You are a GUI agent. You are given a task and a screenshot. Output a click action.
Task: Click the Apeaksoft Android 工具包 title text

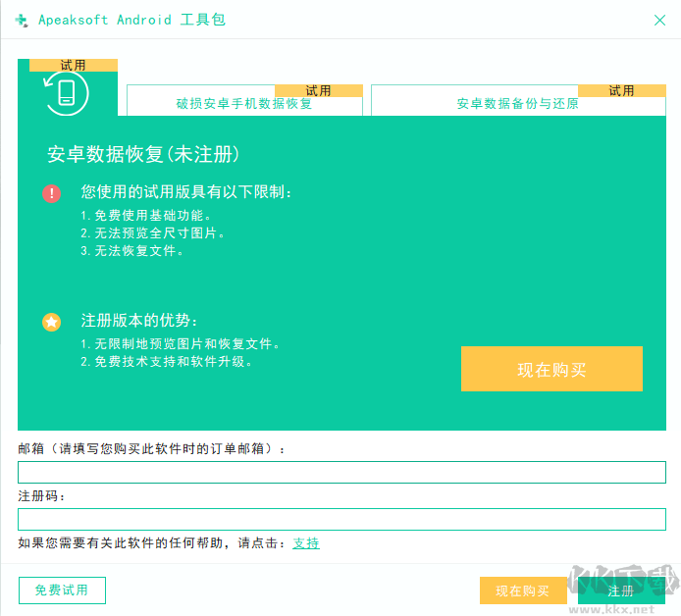[x=132, y=20]
